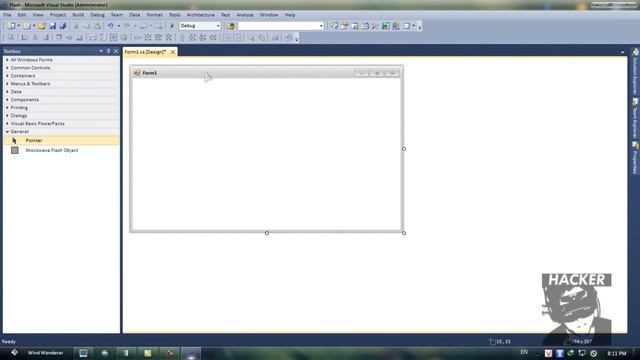Viewport: 640px width, 360px height.
Task: Click the Make Same Size layout icon
Action: 113,38
